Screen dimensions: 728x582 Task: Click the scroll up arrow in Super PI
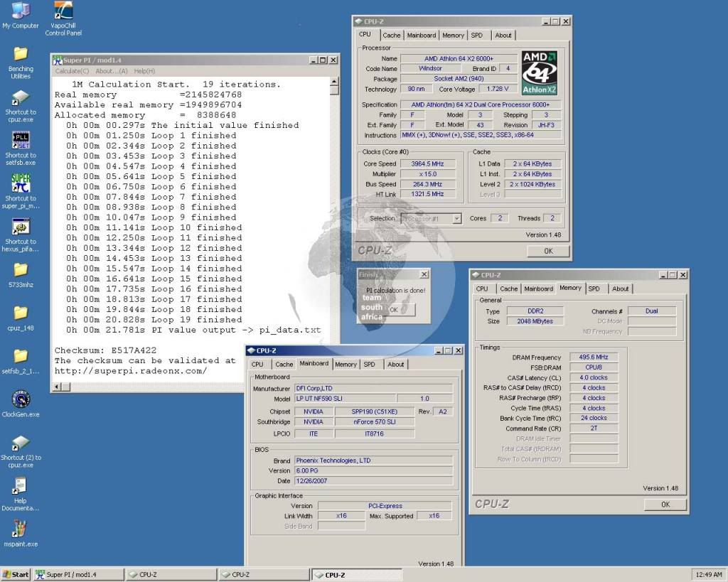[x=334, y=81]
